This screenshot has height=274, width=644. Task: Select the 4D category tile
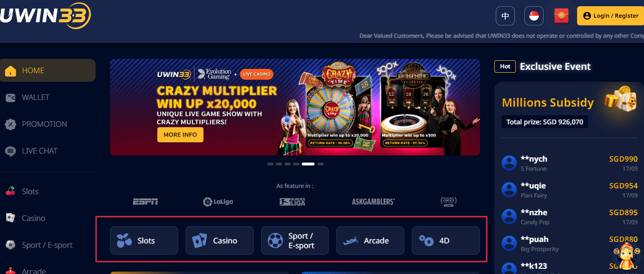(446, 241)
